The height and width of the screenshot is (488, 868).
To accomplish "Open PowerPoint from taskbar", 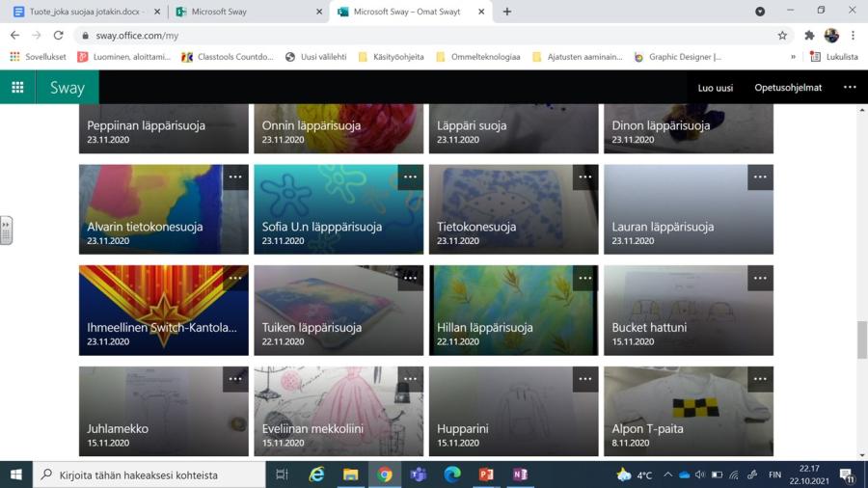I will 486,474.
